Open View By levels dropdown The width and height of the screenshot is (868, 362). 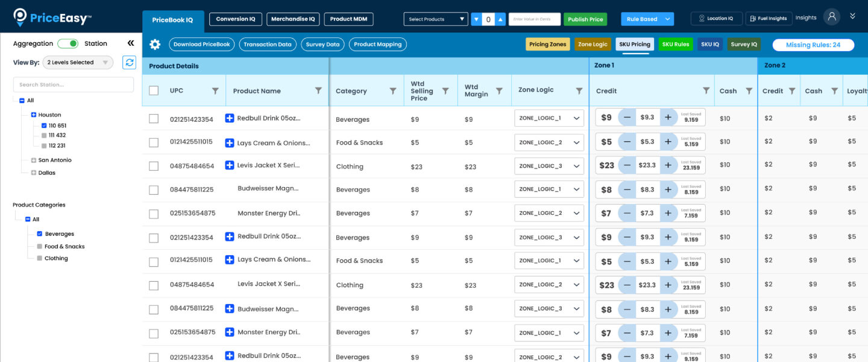coord(78,62)
